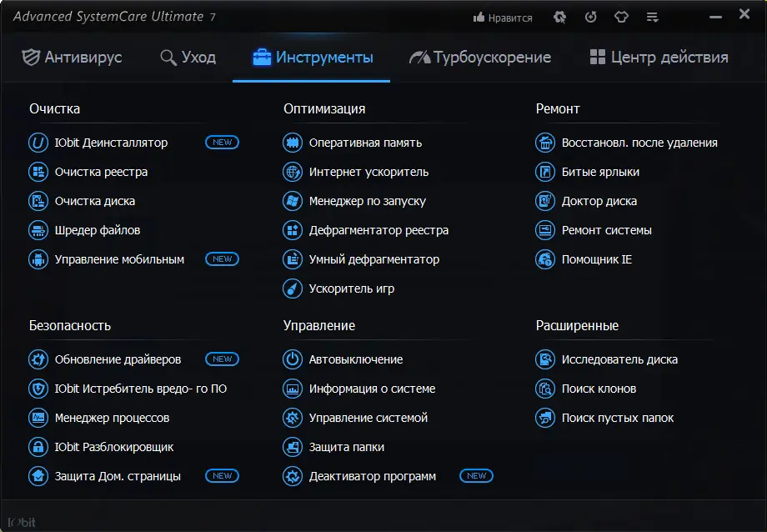Launch Ускоритель игр
This screenshot has width=767, height=532.
(x=353, y=289)
